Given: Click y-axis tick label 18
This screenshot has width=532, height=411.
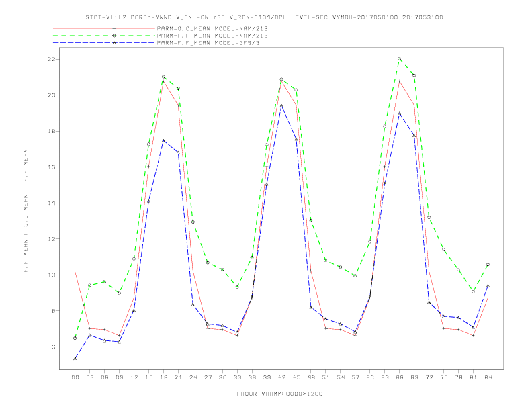Looking at the screenshot, I should click(51, 131).
